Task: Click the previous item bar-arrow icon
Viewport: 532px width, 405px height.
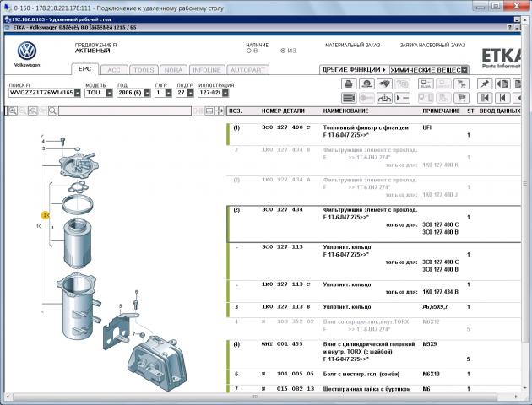Action: [x=502, y=98]
